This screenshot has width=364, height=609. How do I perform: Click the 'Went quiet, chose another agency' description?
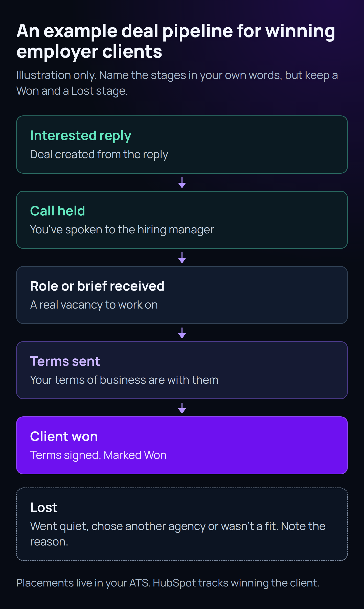tap(178, 534)
